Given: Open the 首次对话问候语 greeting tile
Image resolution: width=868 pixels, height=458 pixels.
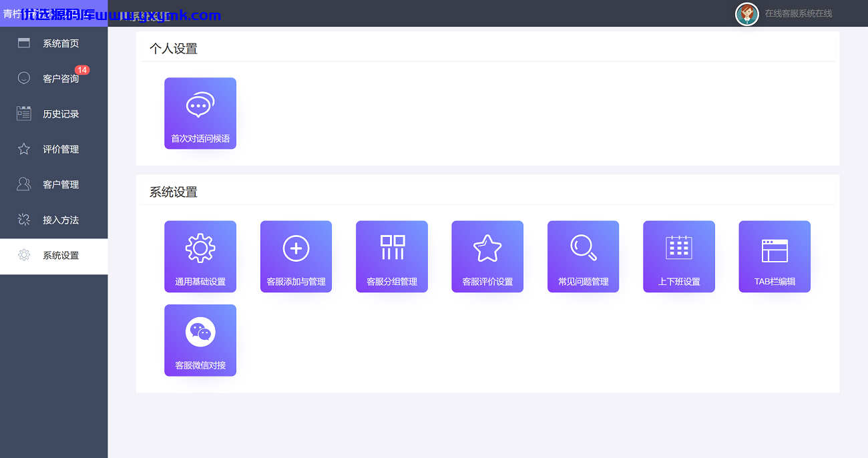Looking at the screenshot, I should tap(200, 113).
